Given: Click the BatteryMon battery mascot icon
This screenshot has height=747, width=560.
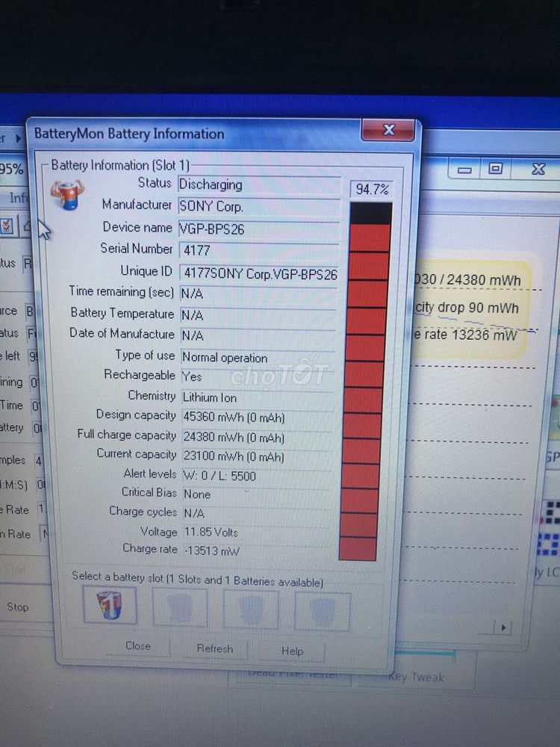Looking at the screenshot, I should (67, 195).
